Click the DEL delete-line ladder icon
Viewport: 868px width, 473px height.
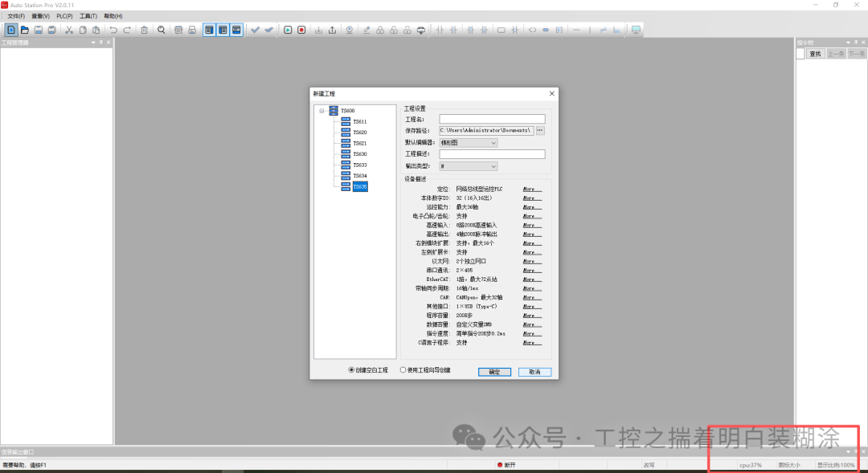[616, 30]
